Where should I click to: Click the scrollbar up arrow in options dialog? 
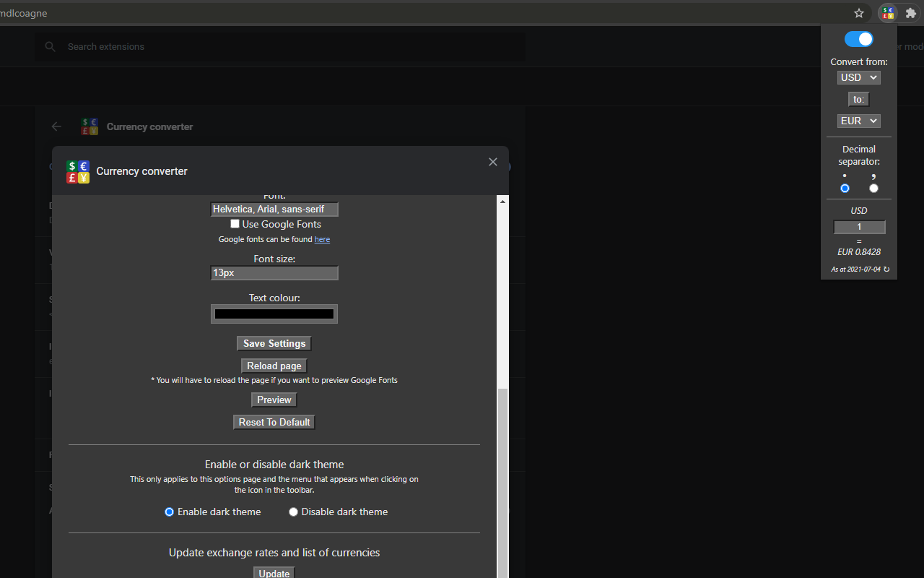[503, 202]
